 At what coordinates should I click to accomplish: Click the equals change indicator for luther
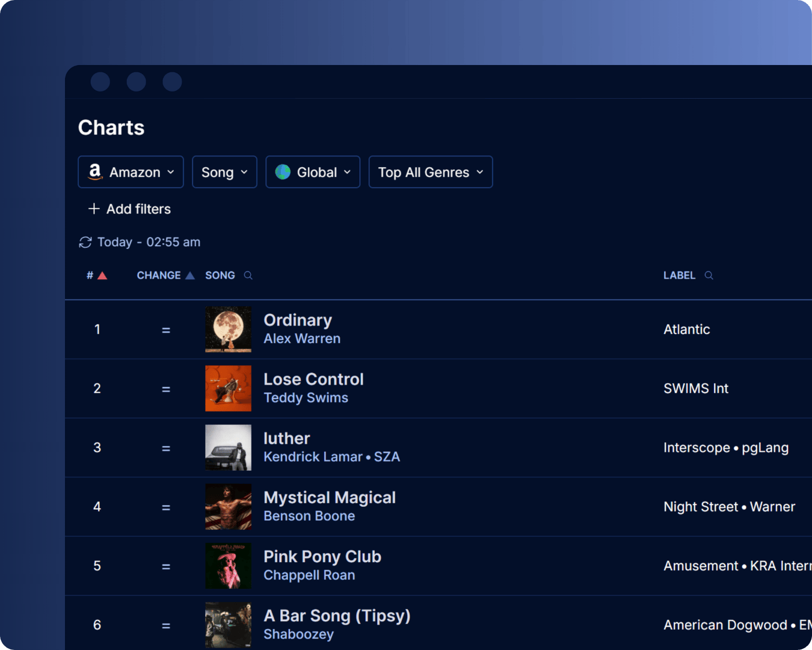[x=166, y=448]
